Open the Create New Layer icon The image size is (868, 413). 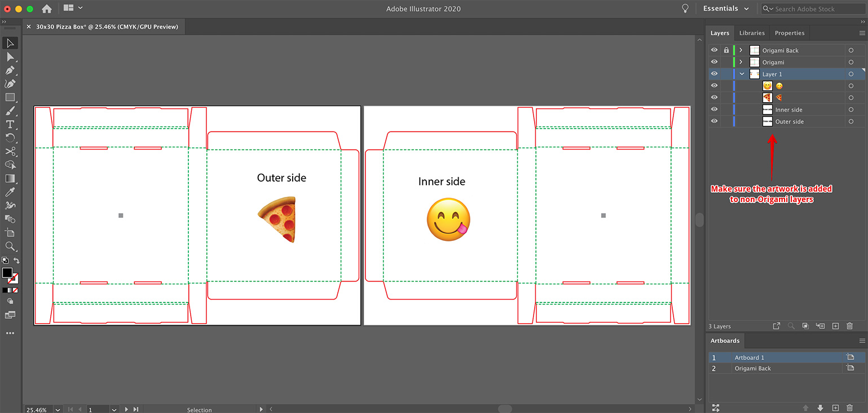[835, 326]
